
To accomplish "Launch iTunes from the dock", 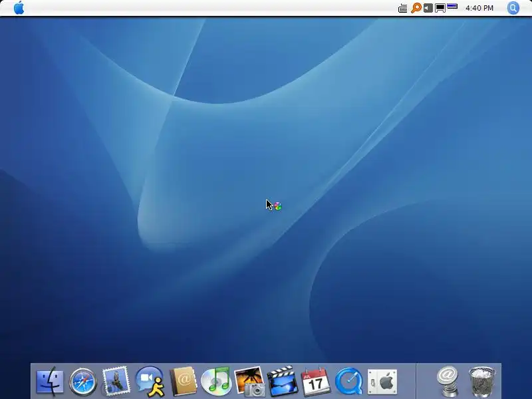I will pos(217,381).
